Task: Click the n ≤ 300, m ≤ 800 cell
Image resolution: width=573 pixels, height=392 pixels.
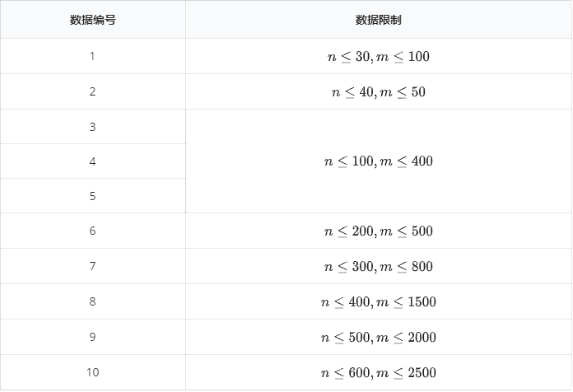Action: tap(379, 267)
